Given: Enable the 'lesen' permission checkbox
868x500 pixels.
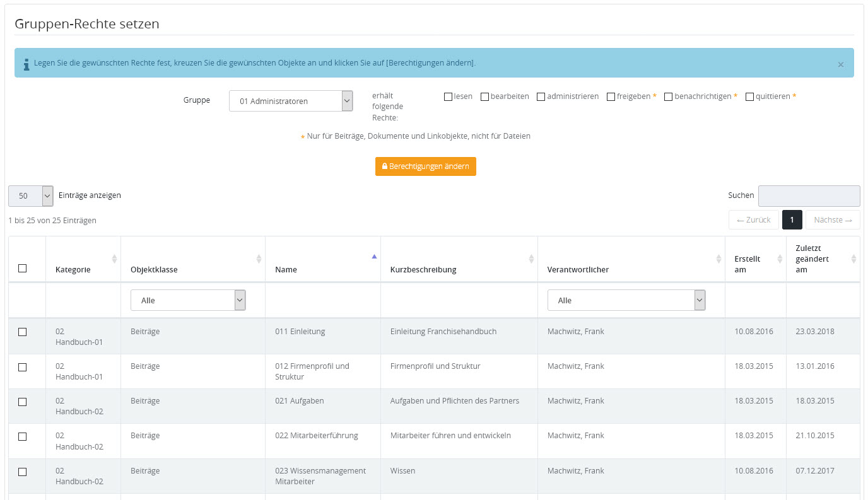Looking at the screenshot, I should coord(448,96).
